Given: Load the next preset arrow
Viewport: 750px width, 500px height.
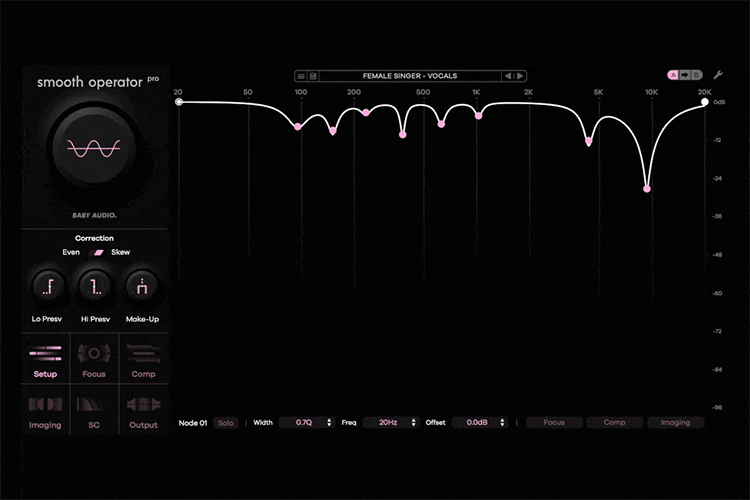Looking at the screenshot, I should coord(520,76).
